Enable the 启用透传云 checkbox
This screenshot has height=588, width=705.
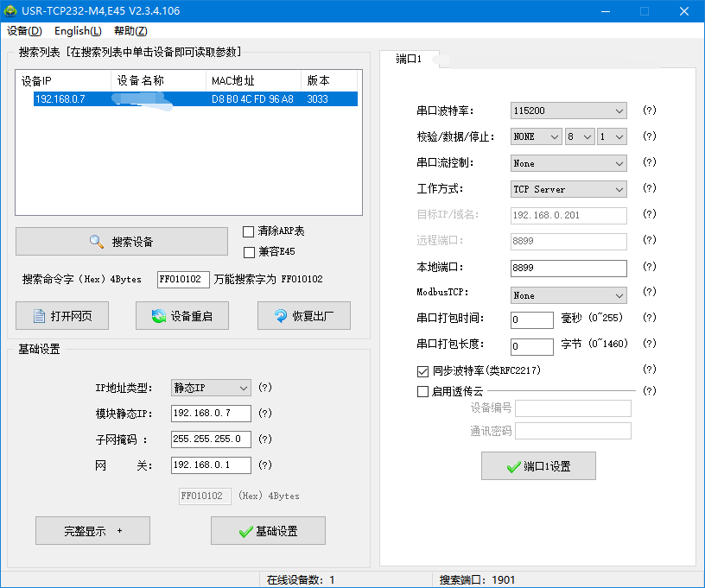pyautogui.click(x=422, y=391)
